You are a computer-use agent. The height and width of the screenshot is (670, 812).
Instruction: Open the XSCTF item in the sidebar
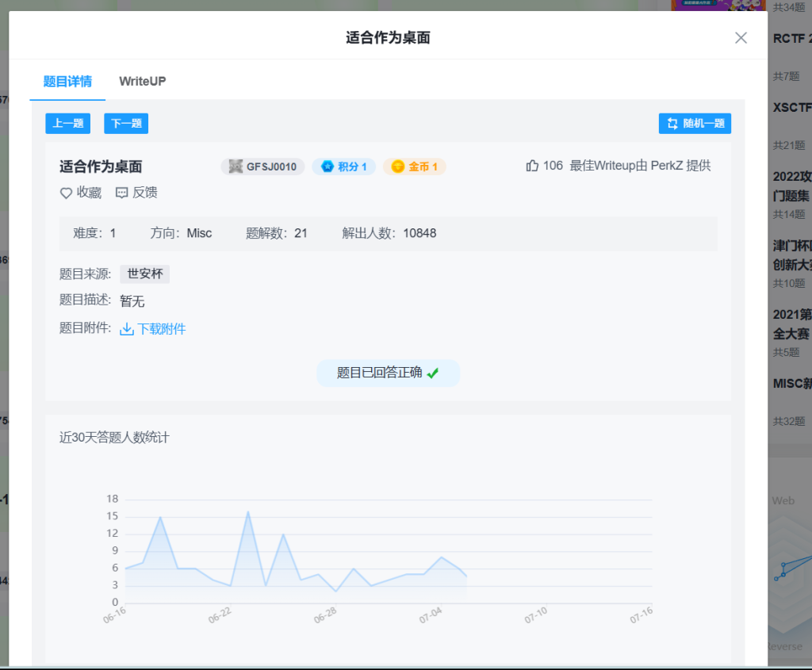(x=791, y=108)
